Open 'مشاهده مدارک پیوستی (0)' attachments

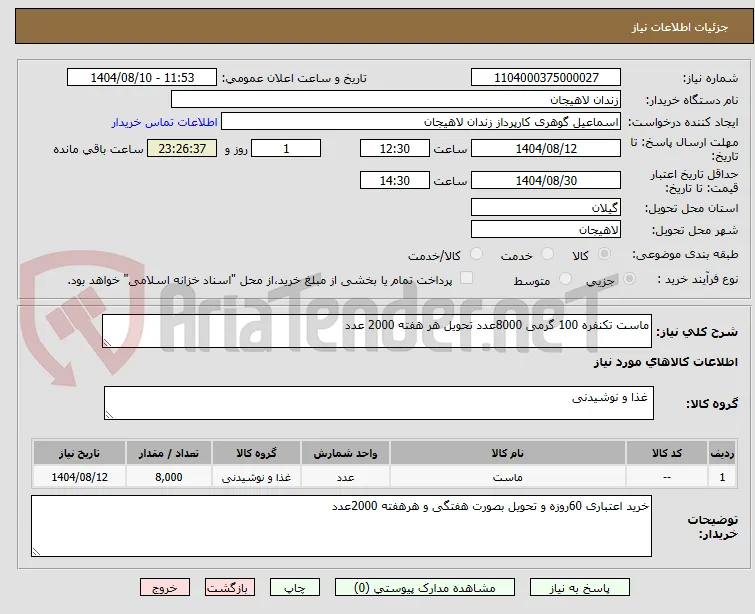[x=425, y=588]
